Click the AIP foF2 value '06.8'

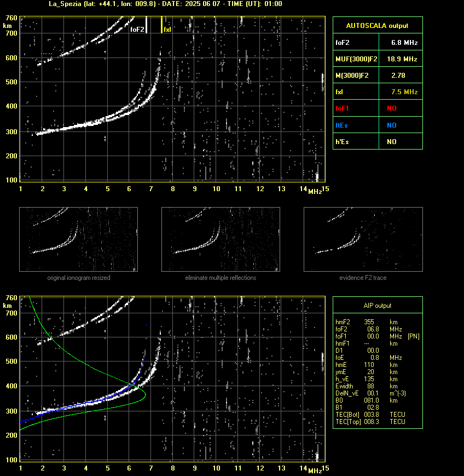(373, 329)
